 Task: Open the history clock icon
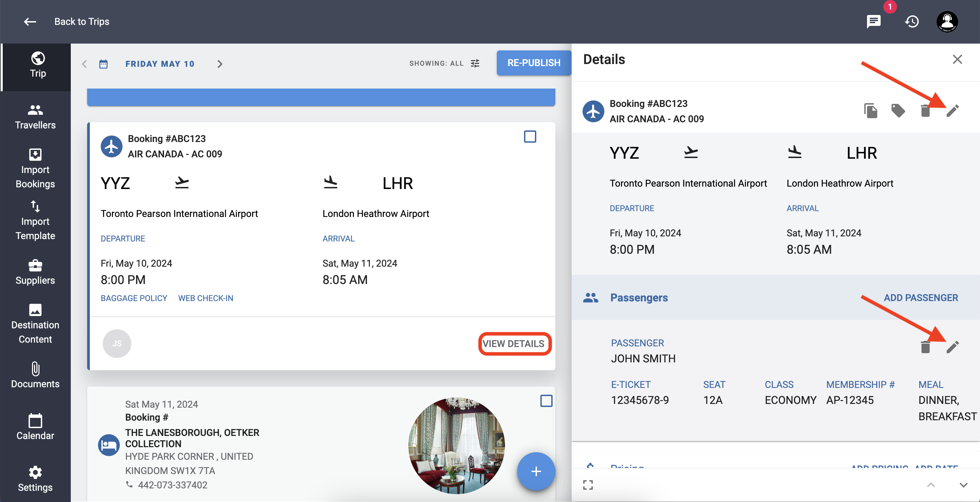click(x=912, y=22)
